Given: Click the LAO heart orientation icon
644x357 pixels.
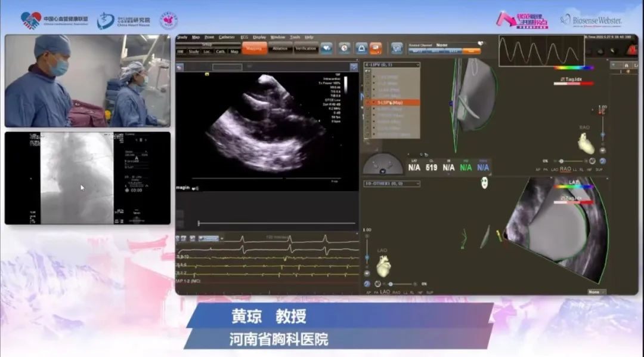Looking at the screenshot, I should pyautogui.click(x=383, y=265).
